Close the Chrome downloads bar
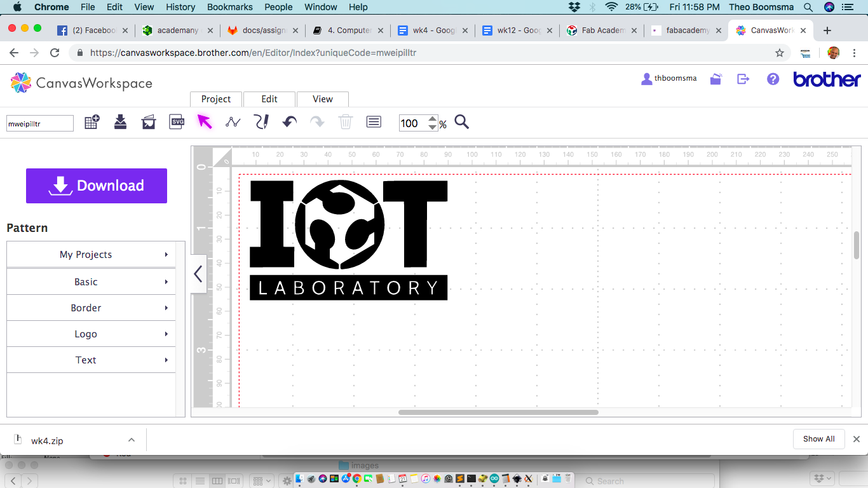This screenshot has width=868, height=488. 857,439
